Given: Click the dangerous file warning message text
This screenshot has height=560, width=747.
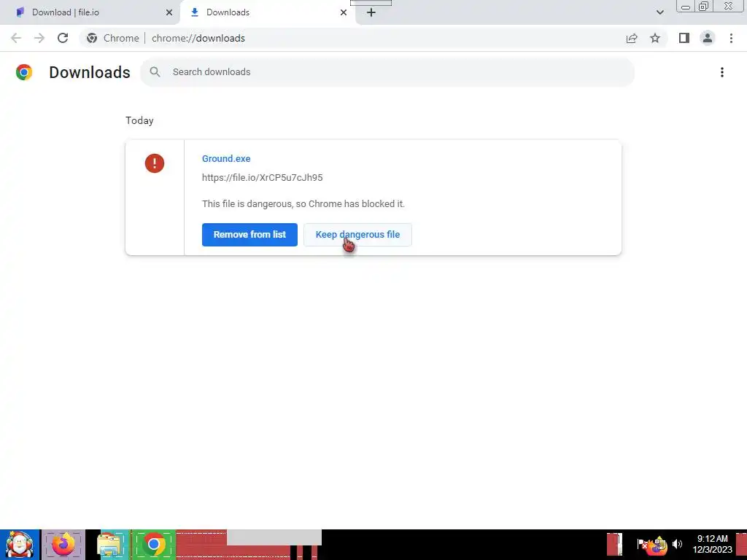Looking at the screenshot, I should point(303,204).
